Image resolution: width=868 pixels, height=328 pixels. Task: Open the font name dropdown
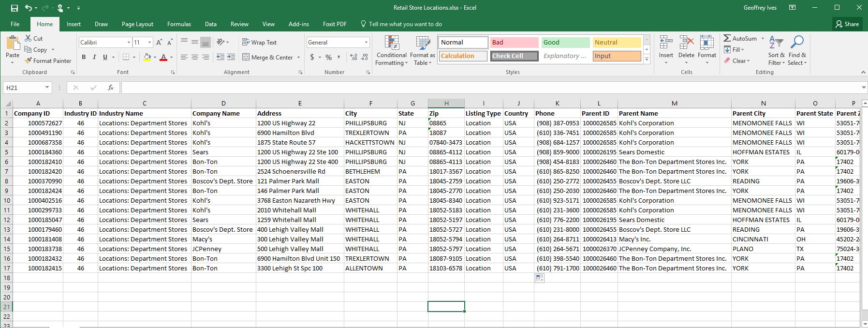pos(129,43)
